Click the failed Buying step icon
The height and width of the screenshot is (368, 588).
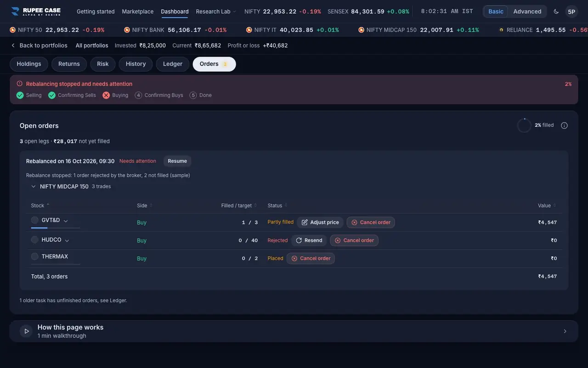[106, 95]
